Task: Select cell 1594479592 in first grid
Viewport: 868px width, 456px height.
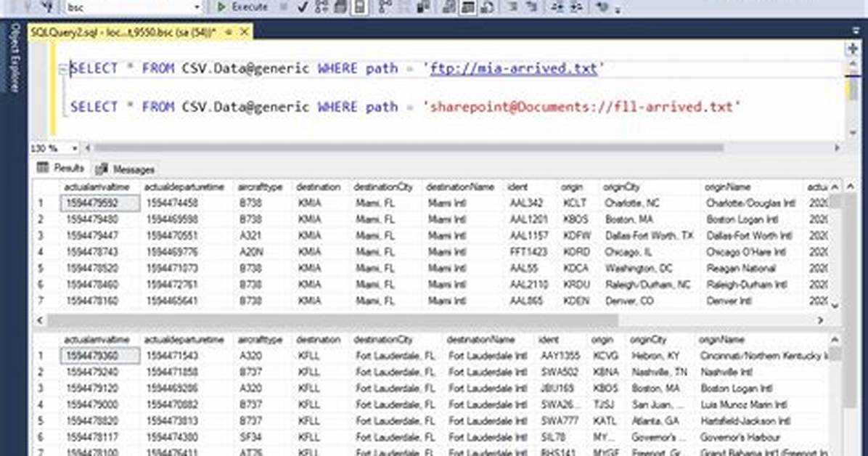Action: click(x=99, y=203)
